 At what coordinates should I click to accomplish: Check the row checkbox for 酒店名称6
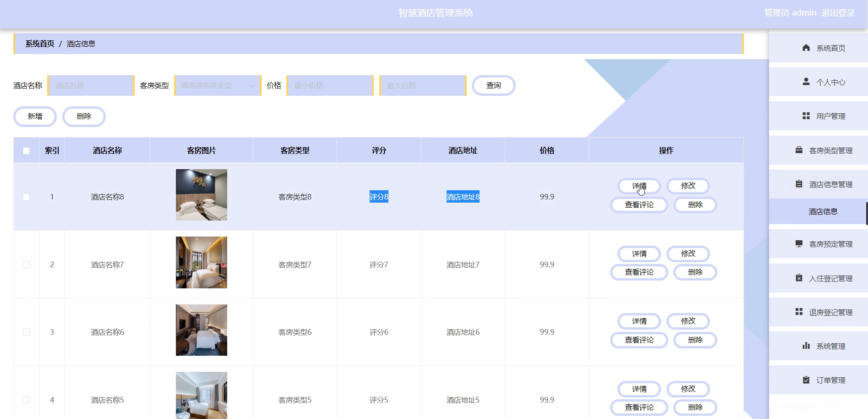click(26, 332)
